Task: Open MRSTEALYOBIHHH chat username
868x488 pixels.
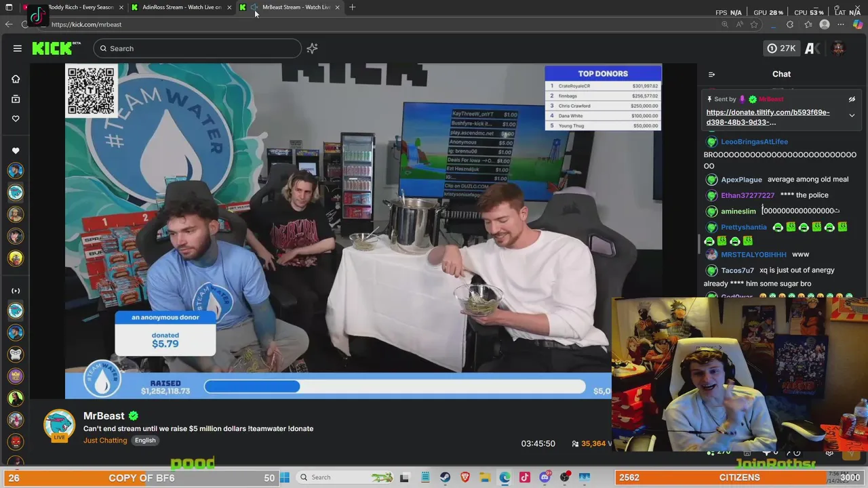Action: click(753, 255)
